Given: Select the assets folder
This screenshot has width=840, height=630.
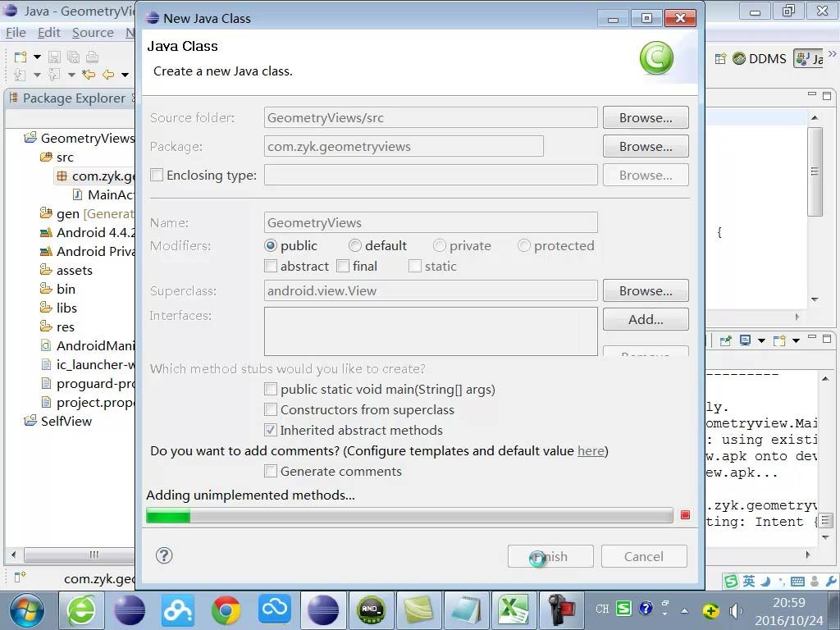Looking at the screenshot, I should [66, 271].
